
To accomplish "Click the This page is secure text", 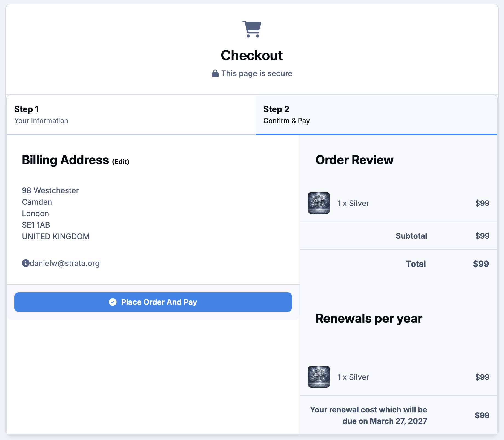I will tap(257, 73).
